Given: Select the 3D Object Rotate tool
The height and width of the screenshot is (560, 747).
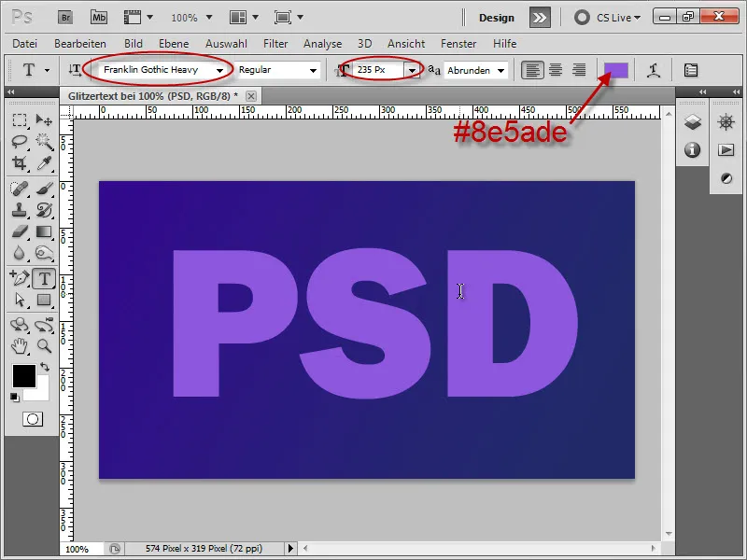Looking at the screenshot, I should click(20, 325).
